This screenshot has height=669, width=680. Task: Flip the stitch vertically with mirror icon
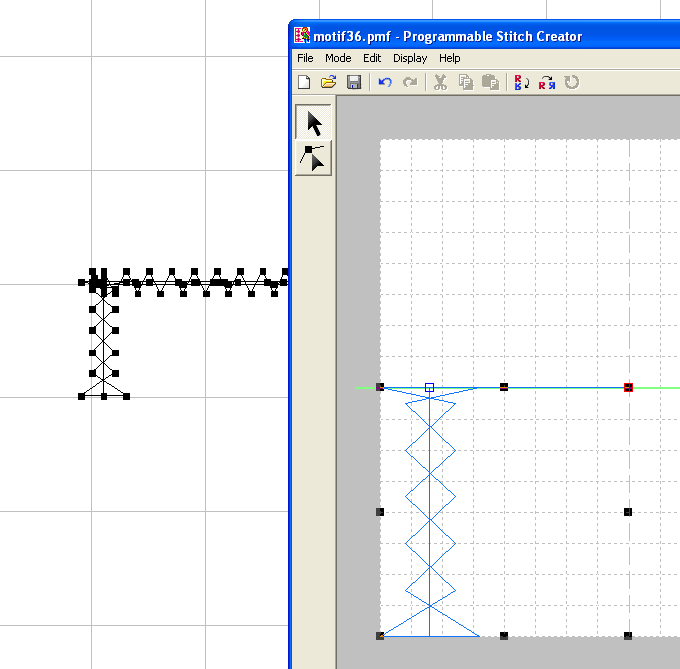click(521, 83)
